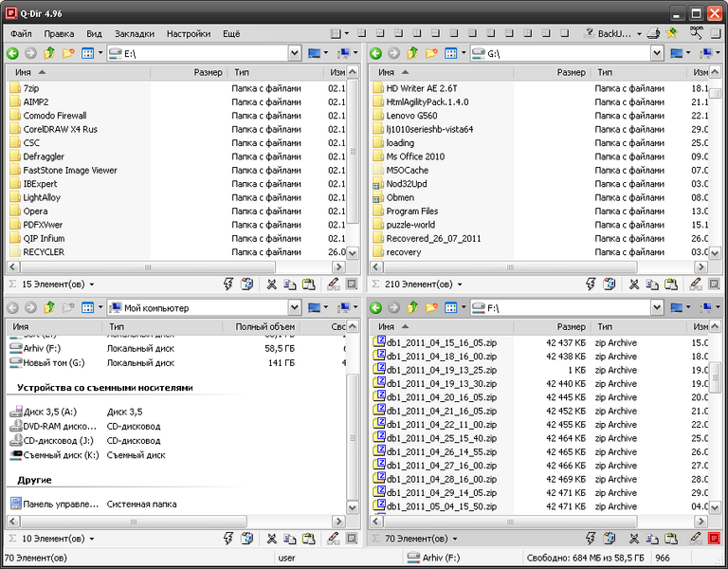Viewport: 728px width, 569px height.
Task: Paste using clipboard icon in G:\ pane status bar
Action: click(x=671, y=284)
